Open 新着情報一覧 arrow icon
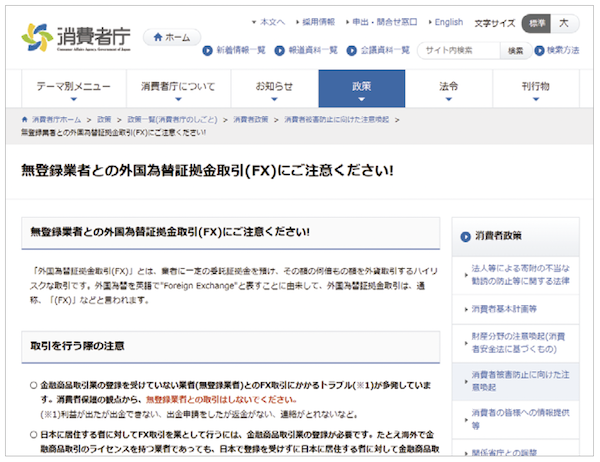The height and width of the screenshot is (462, 600). [x=207, y=50]
